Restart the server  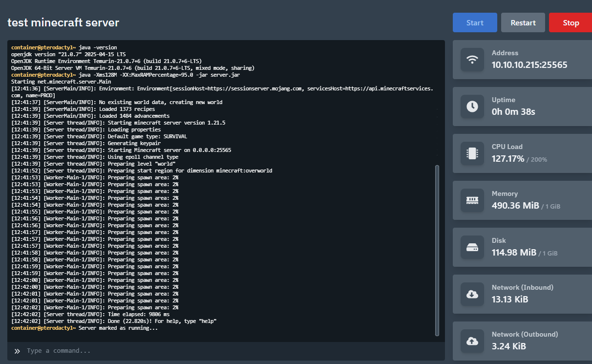(523, 22)
